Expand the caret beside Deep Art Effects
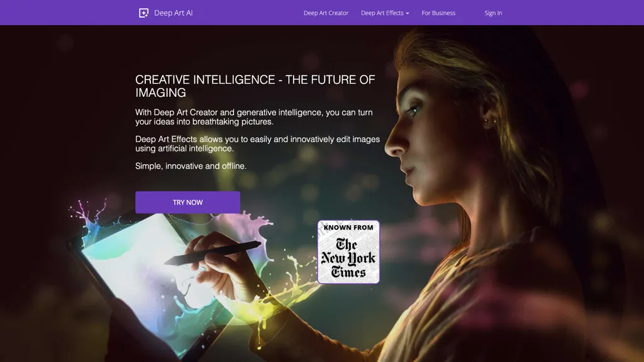The height and width of the screenshot is (362, 644). click(408, 14)
